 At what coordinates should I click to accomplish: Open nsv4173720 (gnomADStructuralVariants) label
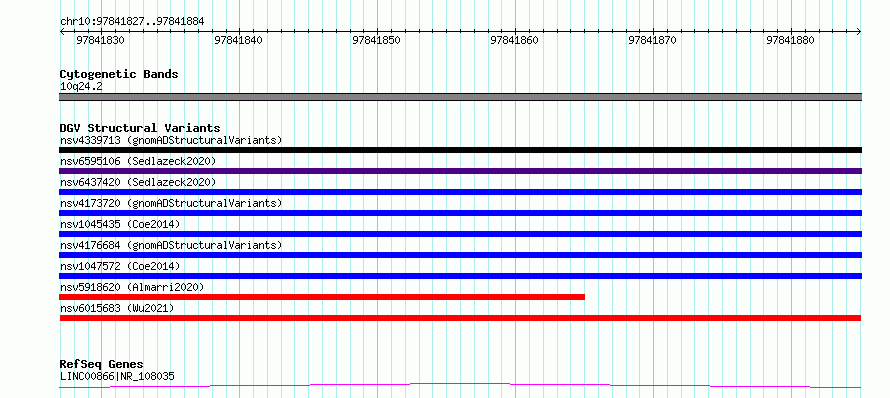171,203
